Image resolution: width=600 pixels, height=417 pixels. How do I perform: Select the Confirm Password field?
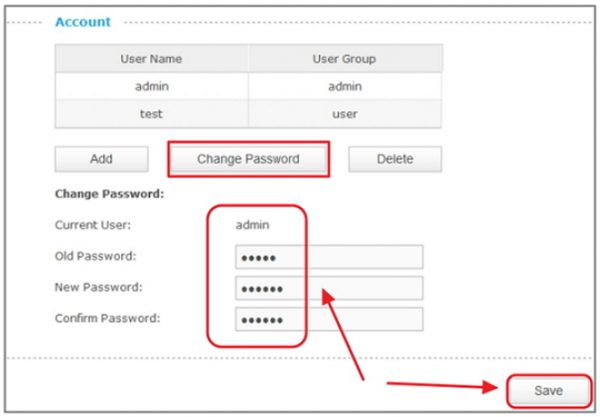point(329,320)
